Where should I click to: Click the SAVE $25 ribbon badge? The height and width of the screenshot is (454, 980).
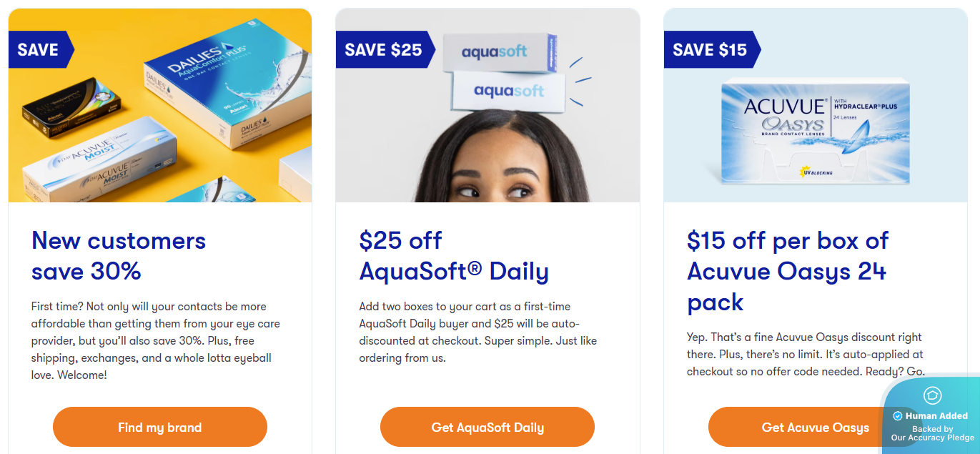point(384,49)
